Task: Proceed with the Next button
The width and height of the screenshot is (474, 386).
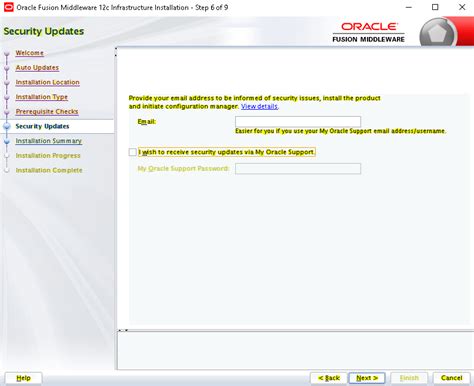Action: point(367,378)
